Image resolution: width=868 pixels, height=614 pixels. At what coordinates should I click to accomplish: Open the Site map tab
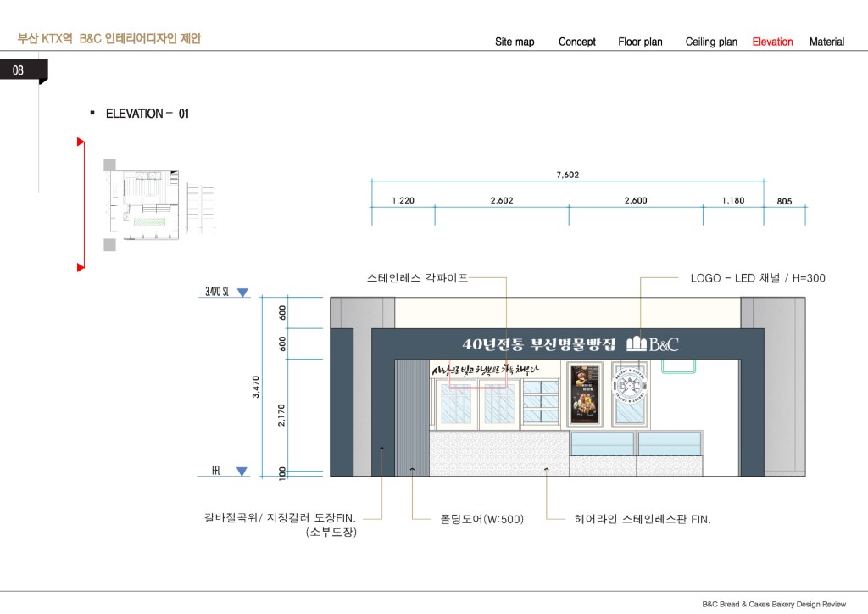click(x=515, y=42)
